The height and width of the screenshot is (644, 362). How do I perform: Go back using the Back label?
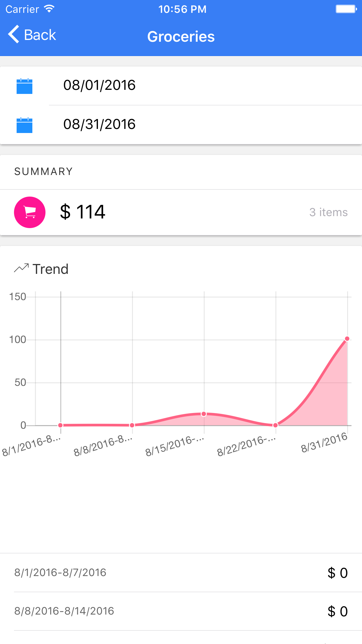(40, 35)
